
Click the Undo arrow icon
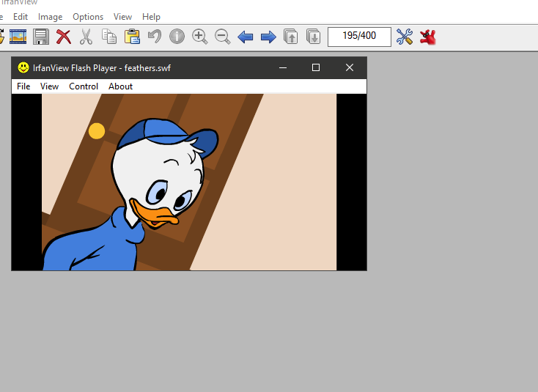click(x=155, y=37)
